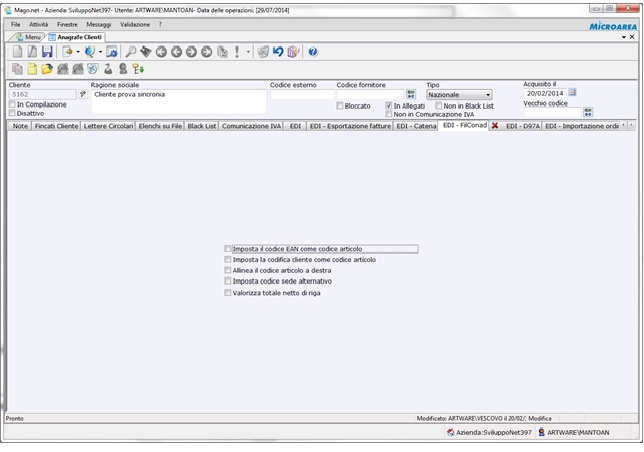Toggle 'Allinea il codice articolo a destra' checkbox
644x452 pixels.
[x=228, y=271]
